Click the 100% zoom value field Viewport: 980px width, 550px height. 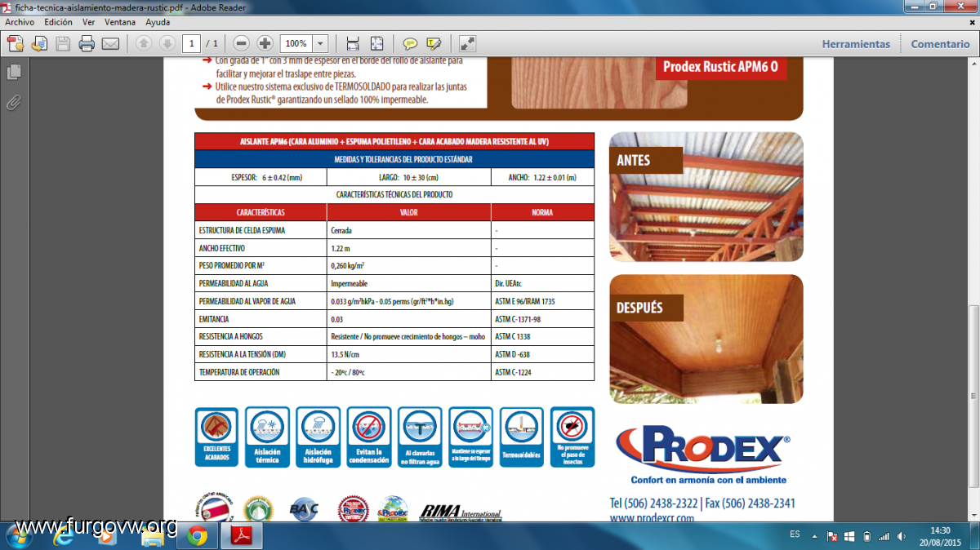(296, 44)
